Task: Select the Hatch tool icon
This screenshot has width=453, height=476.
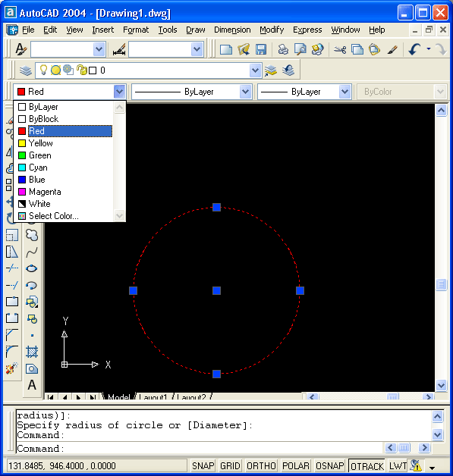Action: click(32, 352)
